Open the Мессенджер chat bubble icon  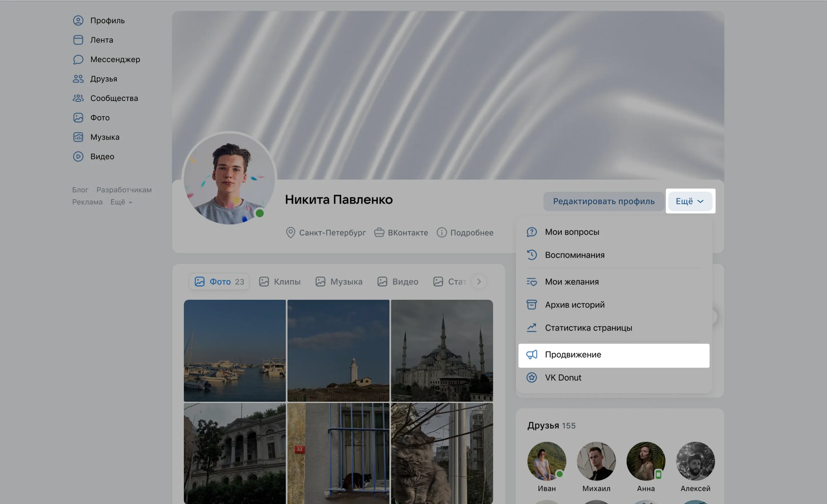tap(78, 59)
